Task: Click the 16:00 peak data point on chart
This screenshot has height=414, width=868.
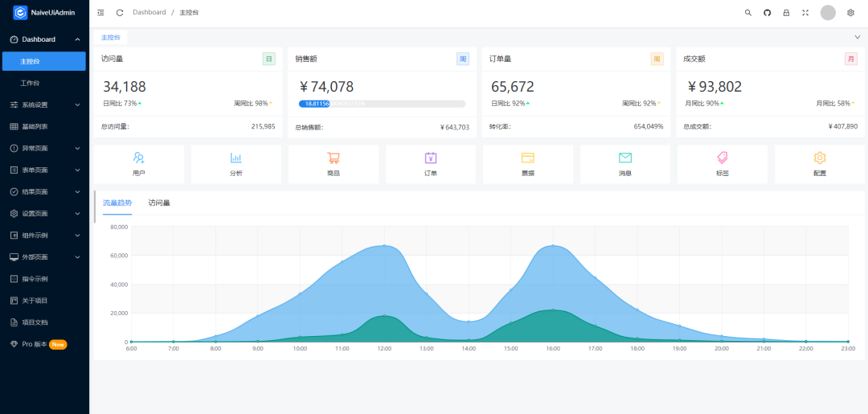Action: 553,246
